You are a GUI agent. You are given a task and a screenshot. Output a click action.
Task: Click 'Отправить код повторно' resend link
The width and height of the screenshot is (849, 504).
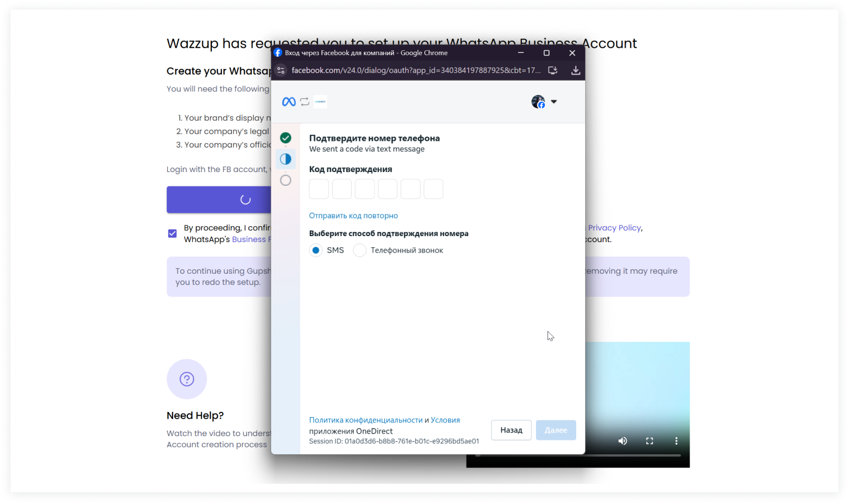pyautogui.click(x=353, y=216)
